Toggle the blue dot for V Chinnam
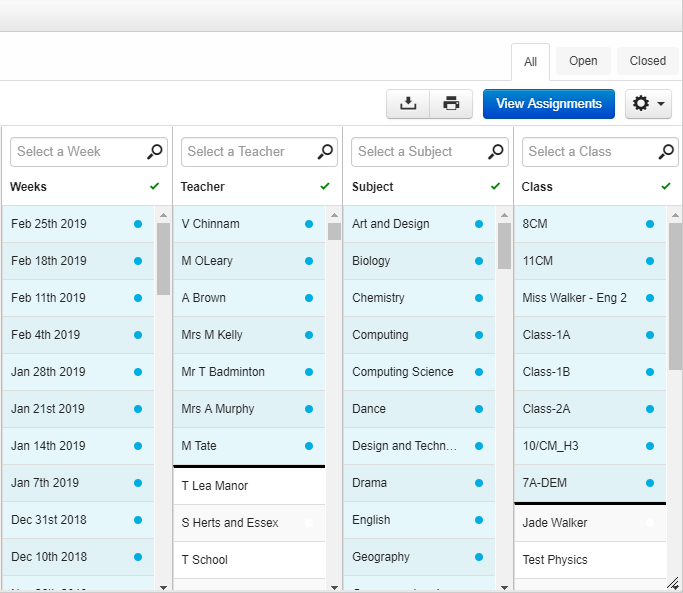Screen dimensions: 683x593 (309, 224)
